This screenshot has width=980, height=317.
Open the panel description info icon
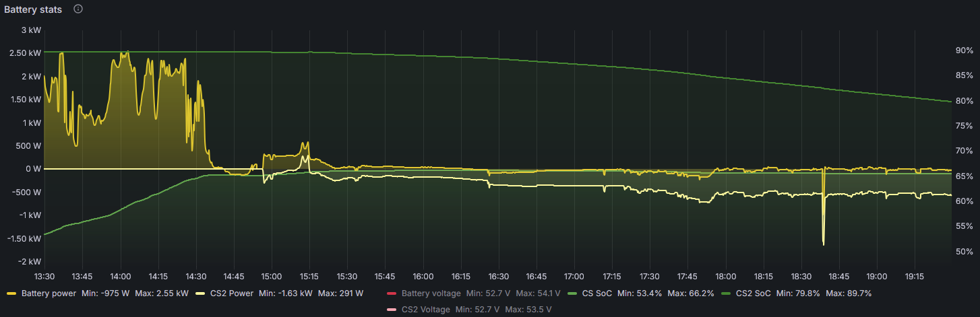tap(78, 9)
